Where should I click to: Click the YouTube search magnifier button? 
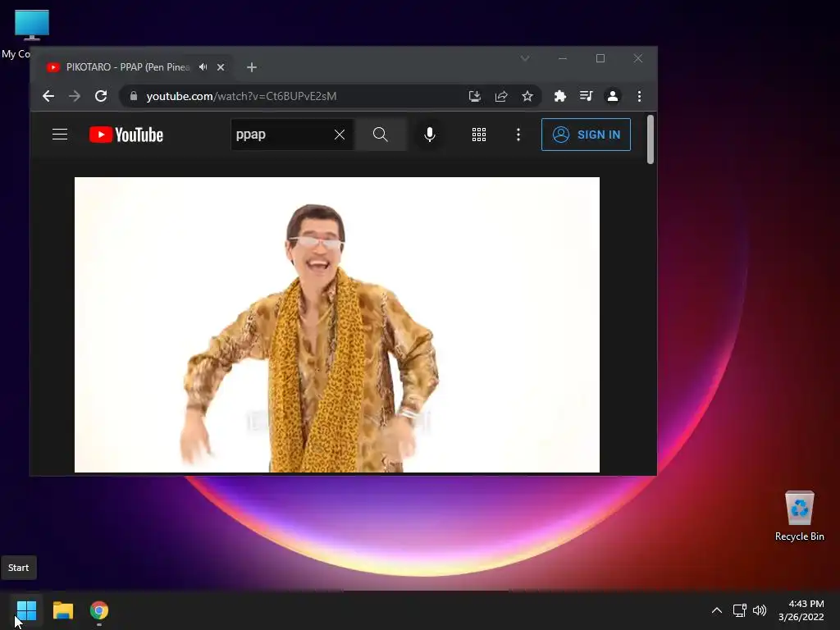point(381,135)
